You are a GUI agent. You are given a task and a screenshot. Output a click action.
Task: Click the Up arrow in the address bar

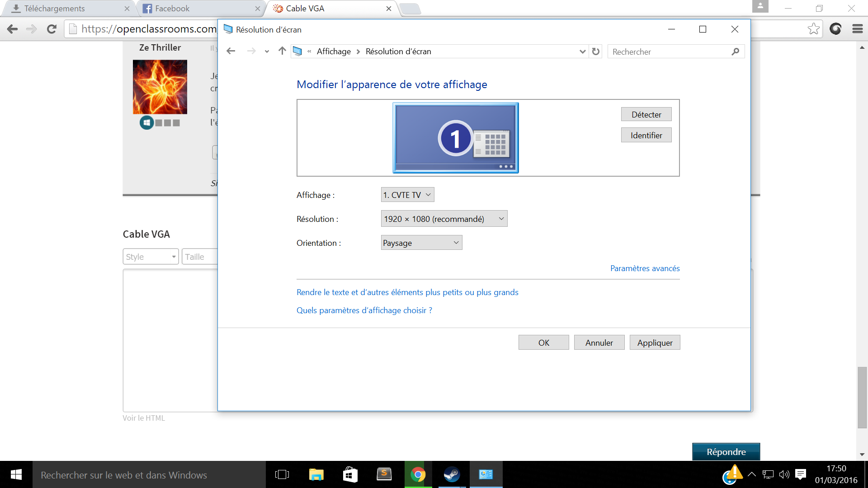282,51
